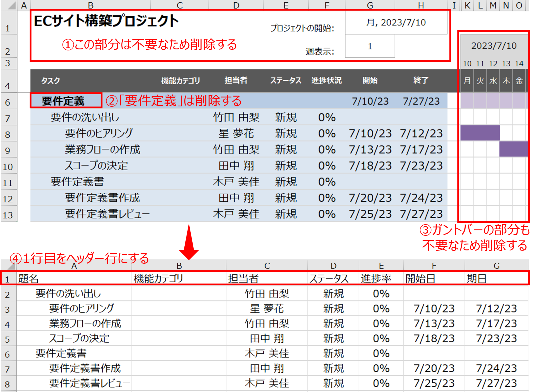Select the 新規 status cell for 業務フローの作成

click(x=286, y=150)
